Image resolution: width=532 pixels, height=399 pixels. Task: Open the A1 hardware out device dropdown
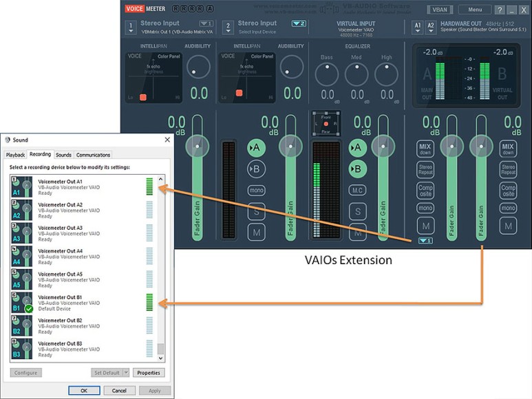pos(418,28)
